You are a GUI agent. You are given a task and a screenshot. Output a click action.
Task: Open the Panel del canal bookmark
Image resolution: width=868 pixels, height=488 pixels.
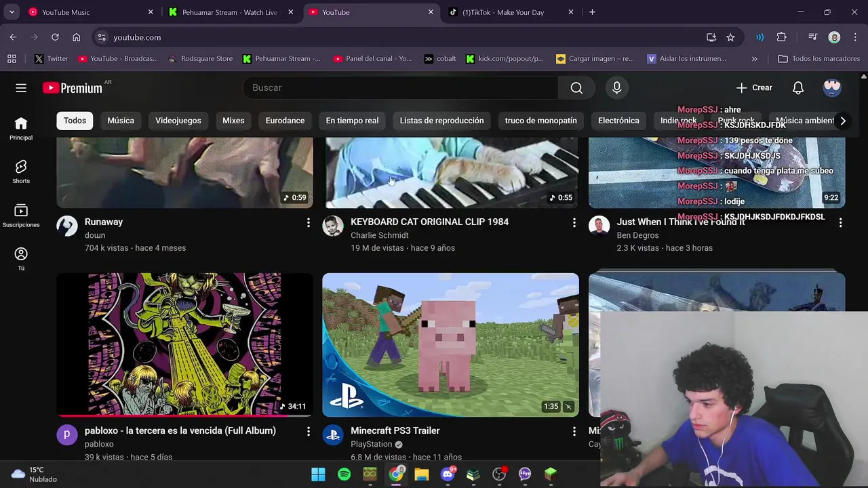[373, 59]
